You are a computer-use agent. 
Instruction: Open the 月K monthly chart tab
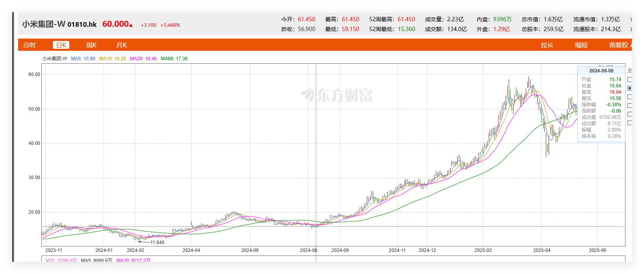pos(122,45)
